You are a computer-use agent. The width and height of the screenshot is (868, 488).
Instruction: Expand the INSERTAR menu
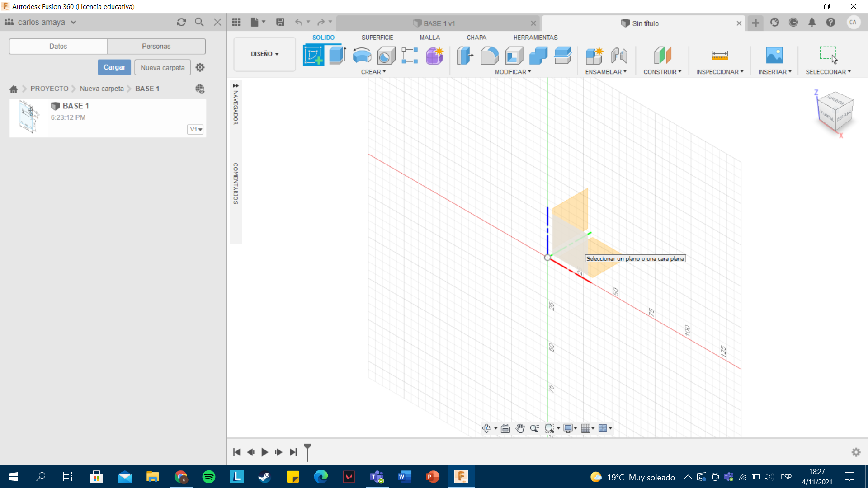pos(775,72)
